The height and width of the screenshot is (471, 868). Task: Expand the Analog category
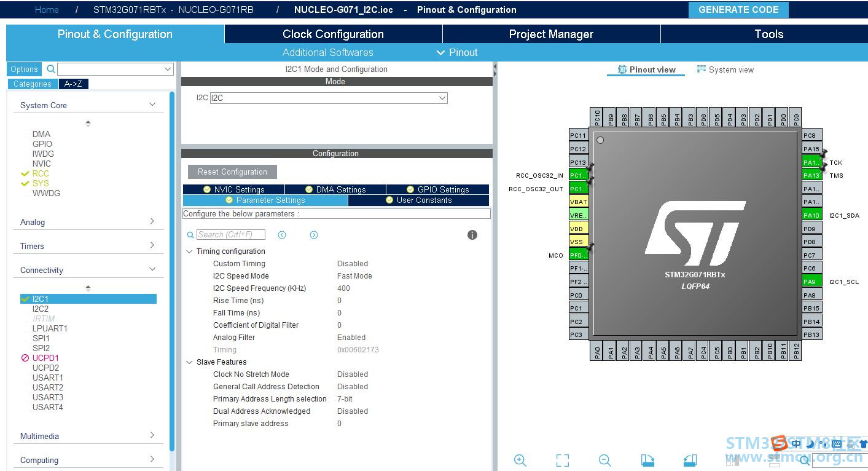pyautogui.click(x=152, y=221)
